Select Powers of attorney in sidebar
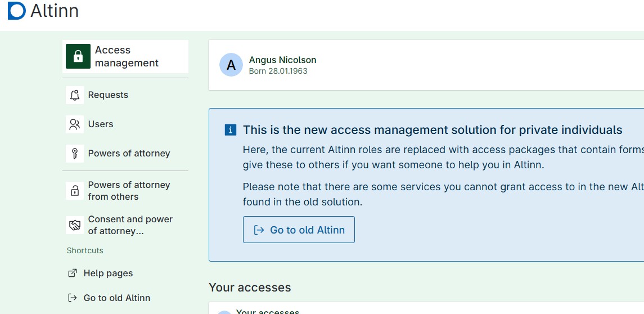Viewport: 644px width, 314px height. click(125, 153)
